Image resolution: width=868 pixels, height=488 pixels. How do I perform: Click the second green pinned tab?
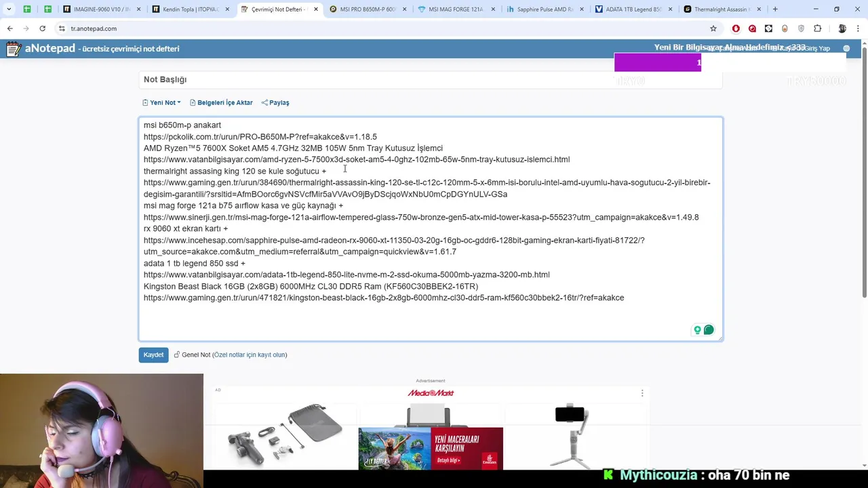(x=47, y=9)
